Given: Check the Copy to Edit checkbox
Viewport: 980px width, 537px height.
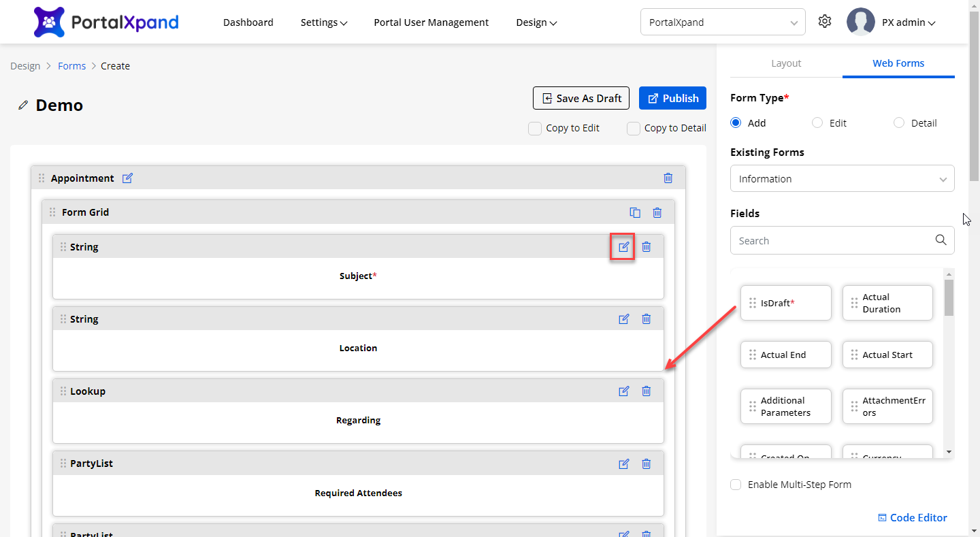Looking at the screenshot, I should (x=535, y=128).
